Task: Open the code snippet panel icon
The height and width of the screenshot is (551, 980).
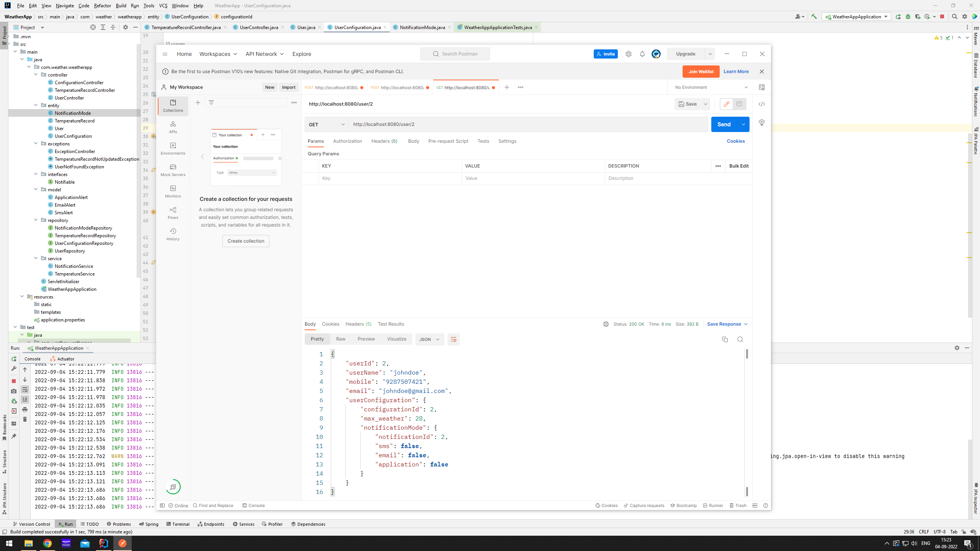Action: click(762, 104)
